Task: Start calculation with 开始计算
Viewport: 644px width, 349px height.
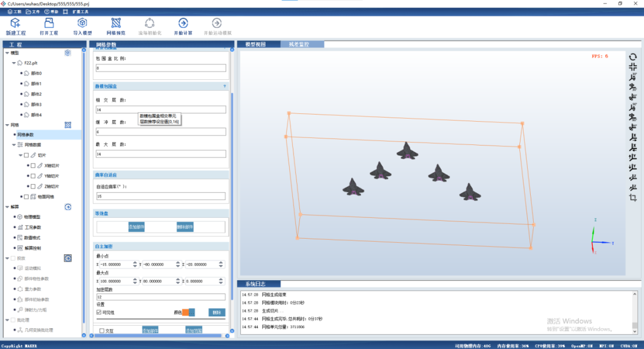Action: [x=183, y=26]
